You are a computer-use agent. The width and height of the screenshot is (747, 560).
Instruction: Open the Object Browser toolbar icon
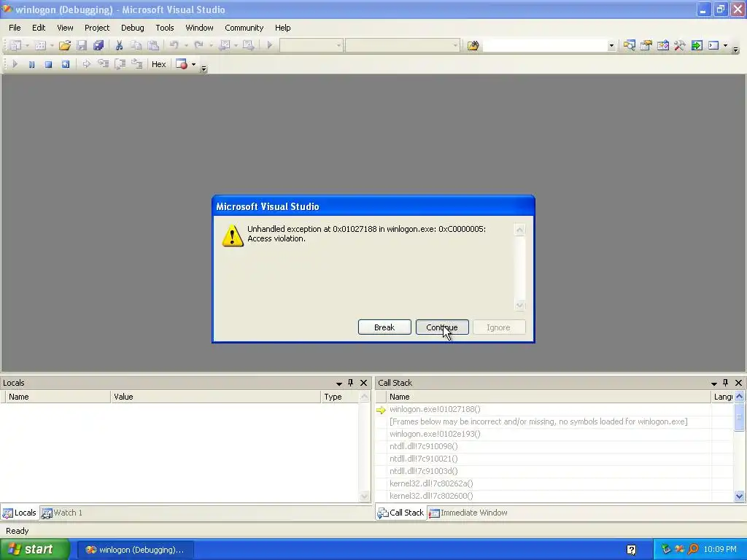662,46
